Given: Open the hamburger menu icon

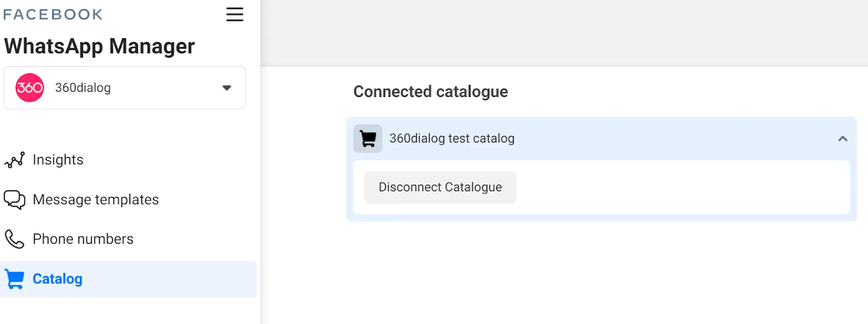Looking at the screenshot, I should click(234, 15).
